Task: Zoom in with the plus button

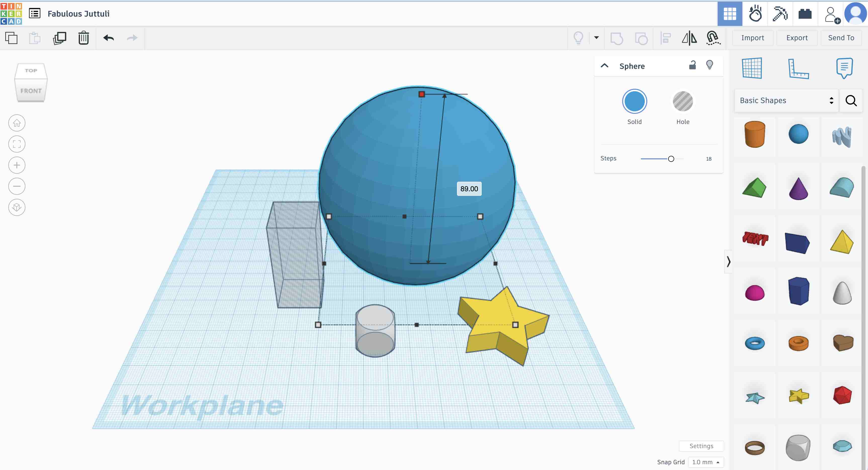Action: point(17,165)
